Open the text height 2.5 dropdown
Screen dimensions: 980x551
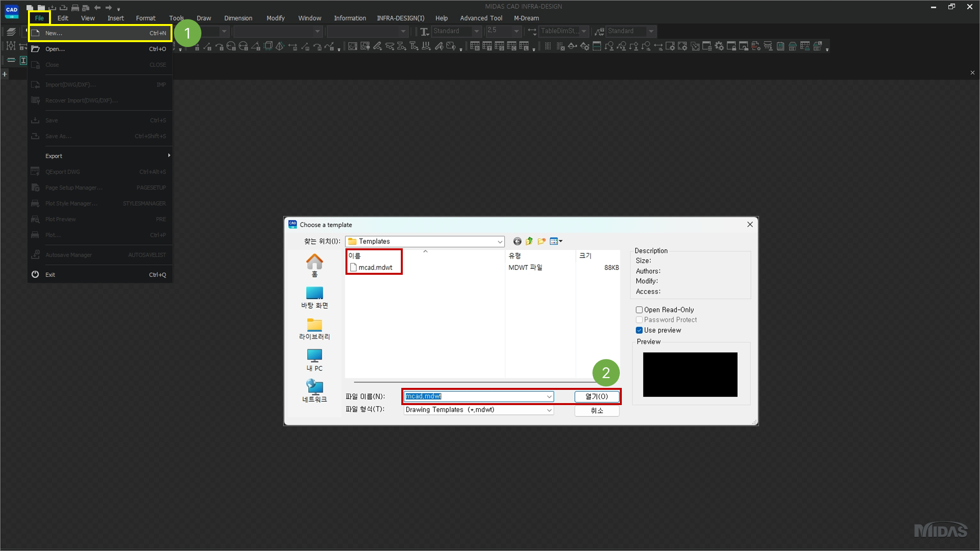point(516,31)
